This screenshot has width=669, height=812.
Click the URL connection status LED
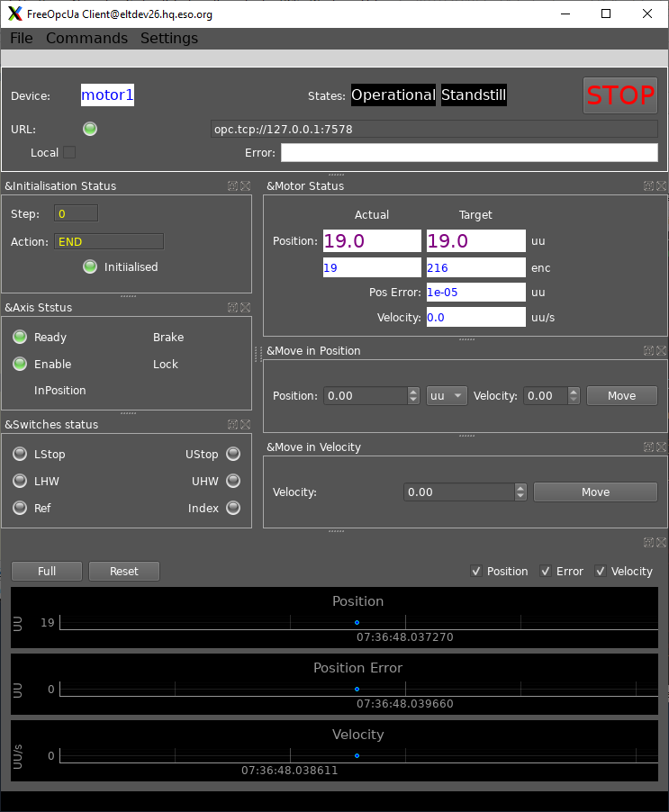(x=90, y=129)
